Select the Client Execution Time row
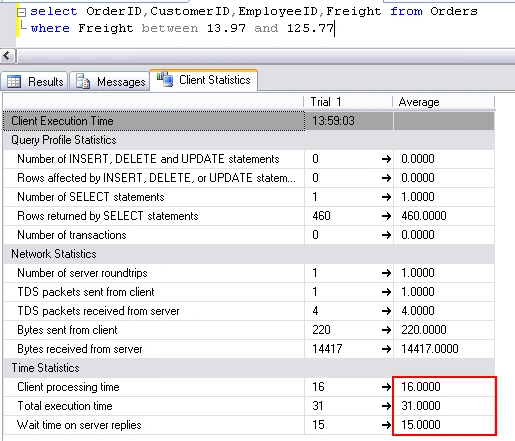This screenshot has height=441, width=515. tap(249, 121)
